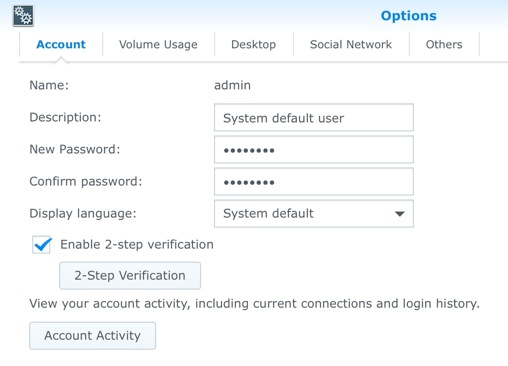Screen dimensions: 508x366
Task: Focus the Description text field
Action: [314, 118]
